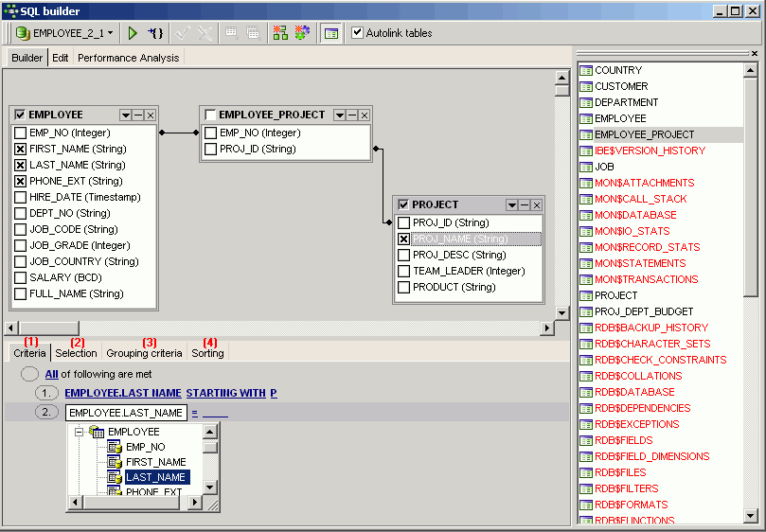Toggle the table list panel icon

[330, 33]
